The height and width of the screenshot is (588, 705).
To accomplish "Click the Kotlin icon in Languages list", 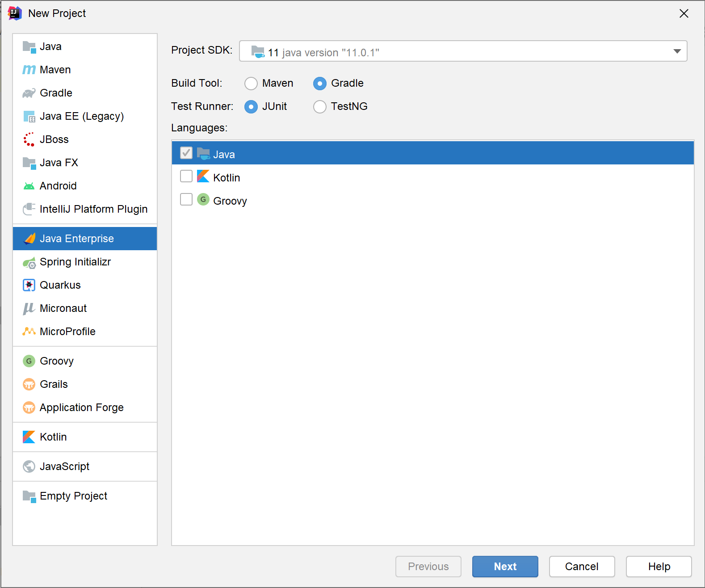I will 203,176.
